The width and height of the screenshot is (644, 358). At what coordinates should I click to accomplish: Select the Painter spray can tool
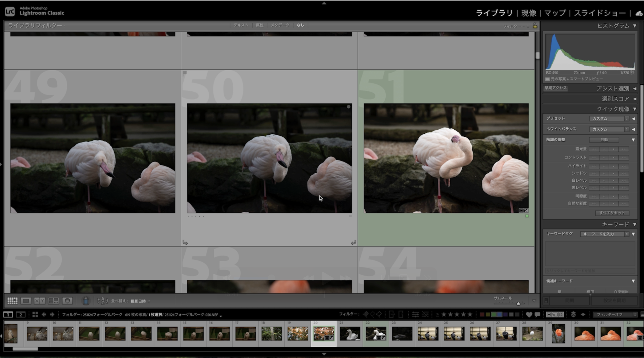(86, 300)
